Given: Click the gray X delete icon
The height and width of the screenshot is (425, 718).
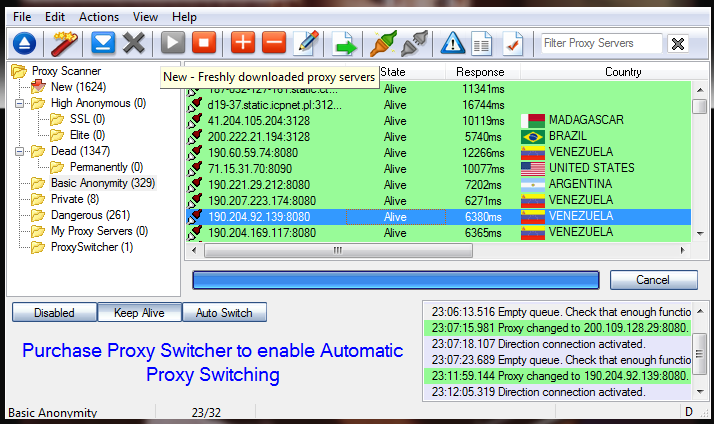Looking at the screenshot, I should [x=134, y=44].
